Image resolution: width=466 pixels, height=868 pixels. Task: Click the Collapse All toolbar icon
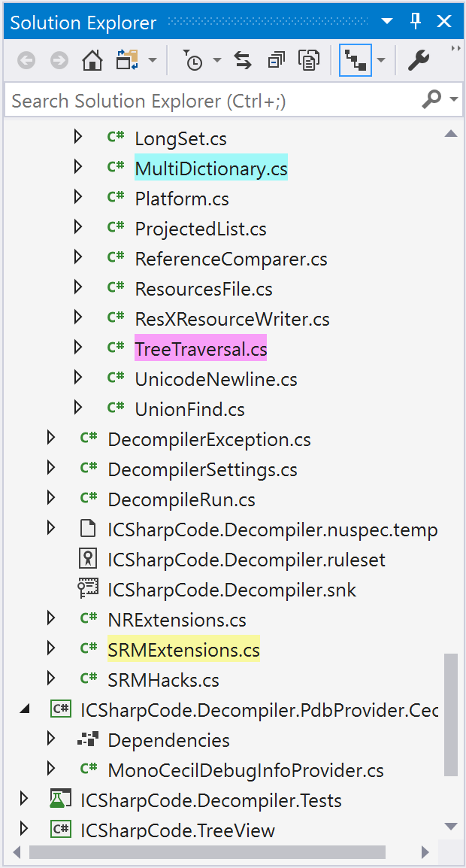click(276, 60)
